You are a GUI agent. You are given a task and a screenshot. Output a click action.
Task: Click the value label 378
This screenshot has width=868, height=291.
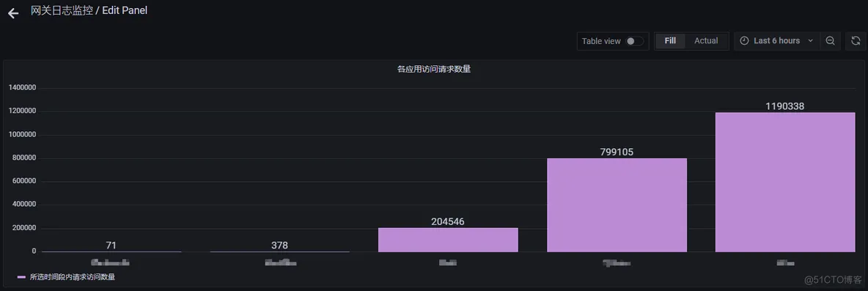tap(279, 245)
